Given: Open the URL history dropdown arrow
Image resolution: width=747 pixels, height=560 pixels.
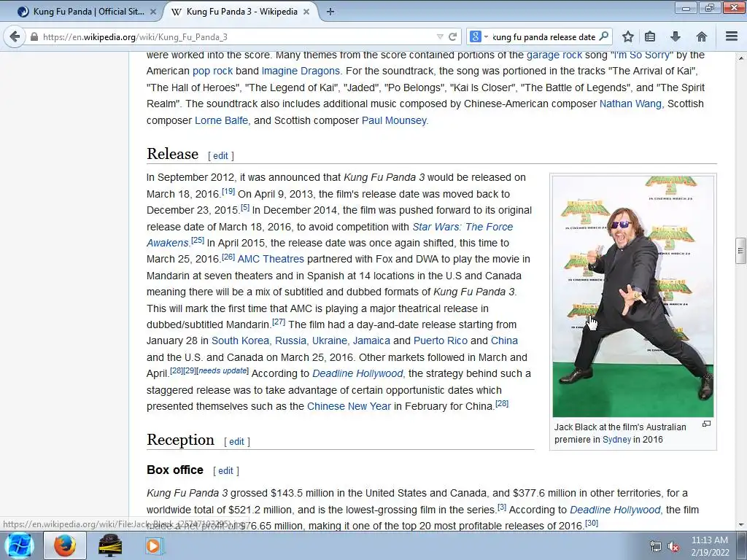Looking at the screenshot, I should [x=440, y=36].
